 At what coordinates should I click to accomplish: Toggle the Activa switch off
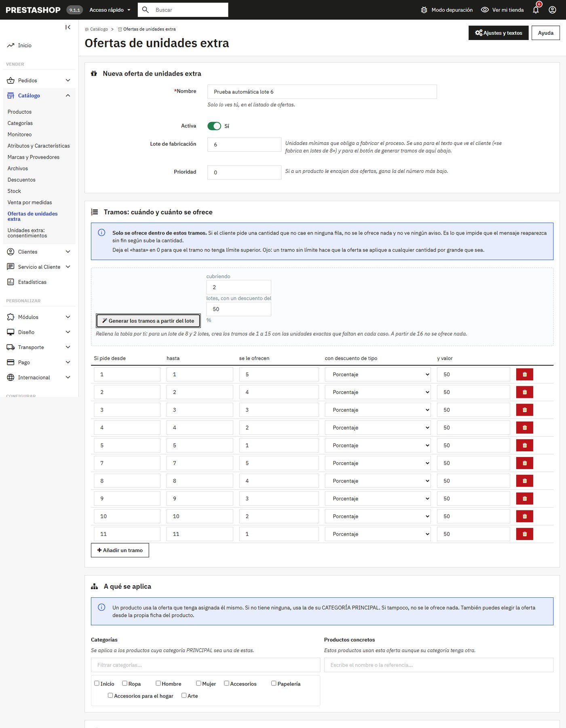click(214, 126)
